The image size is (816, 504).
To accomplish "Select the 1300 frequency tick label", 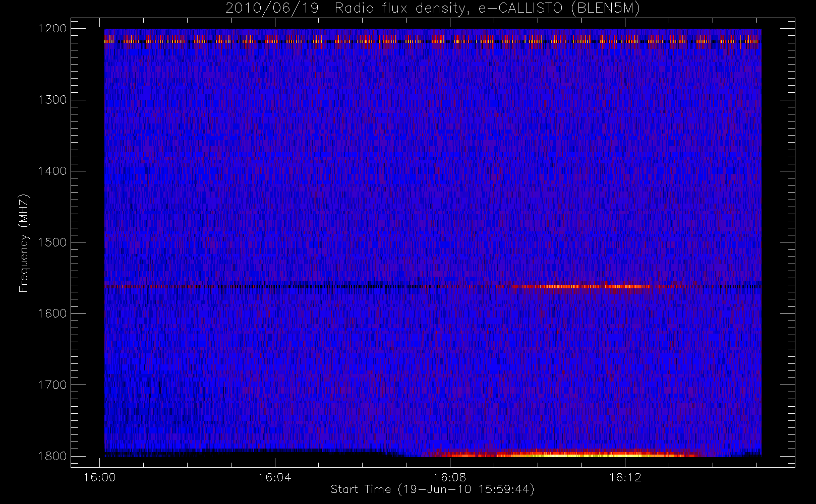I will point(52,100).
